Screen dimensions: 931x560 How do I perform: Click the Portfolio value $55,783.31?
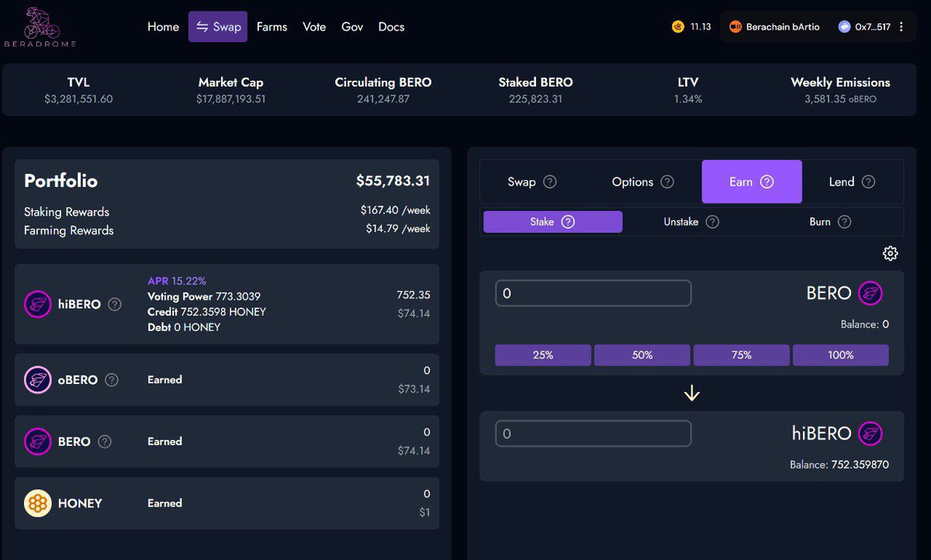[x=393, y=181]
